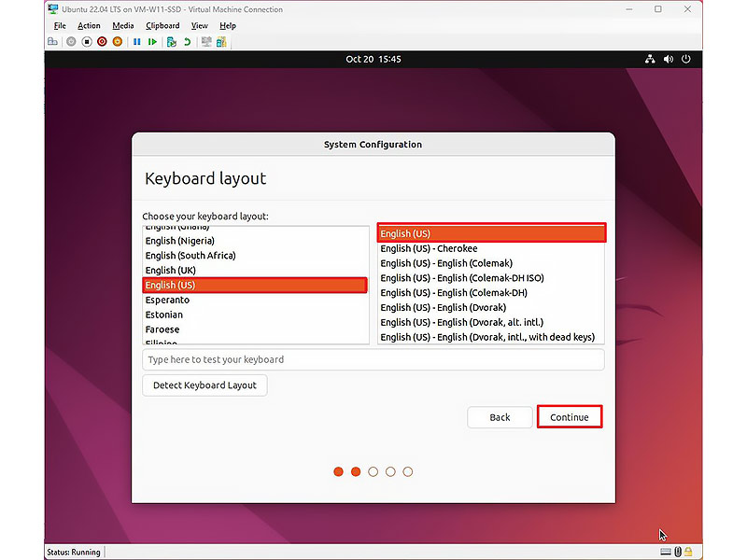Open the Ubuntu power menu icon
Screen dimensions: 747x560
(686, 59)
